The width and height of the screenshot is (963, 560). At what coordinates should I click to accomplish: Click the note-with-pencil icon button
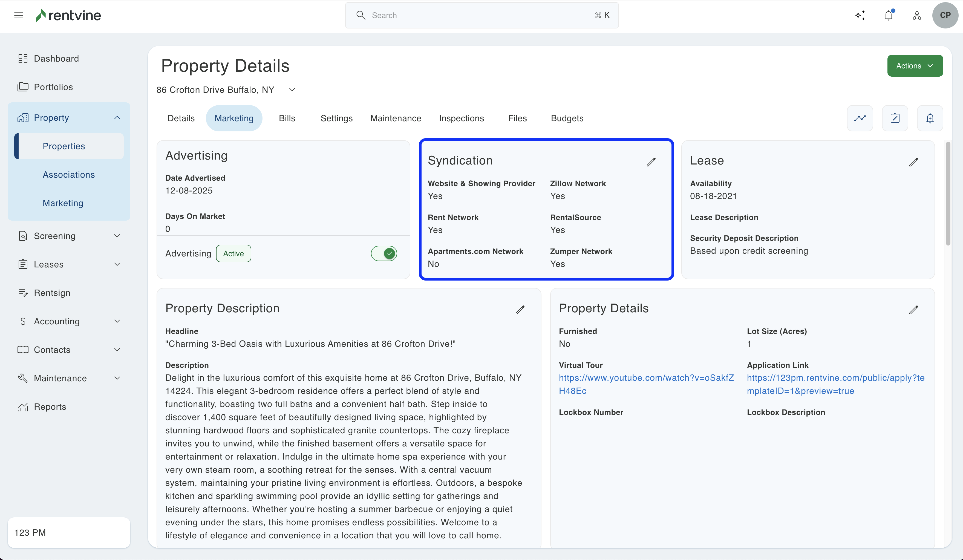point(895,118)
